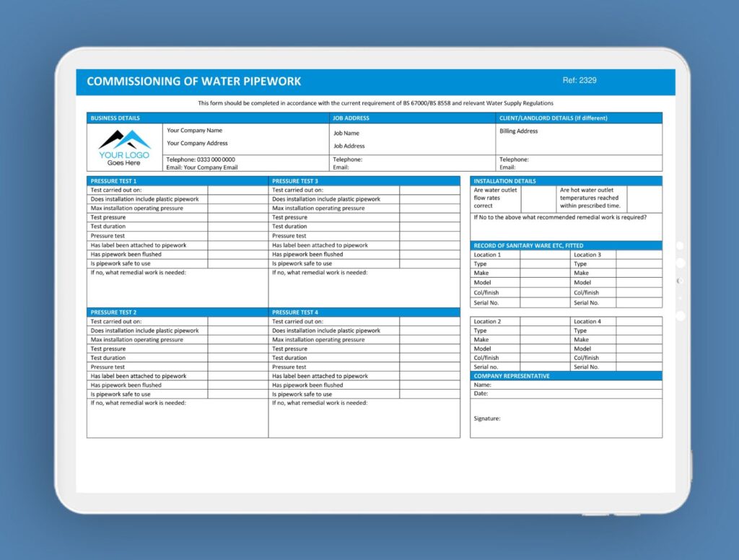The width and height of the screenshot is (739, 560).
Task: Click Pressure Test 1 'Test carried out on' value cell
Action: point(237,191)
